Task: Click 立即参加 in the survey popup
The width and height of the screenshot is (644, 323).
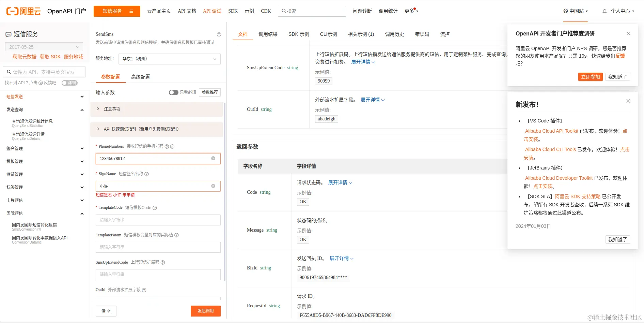Action: point(591,77)
